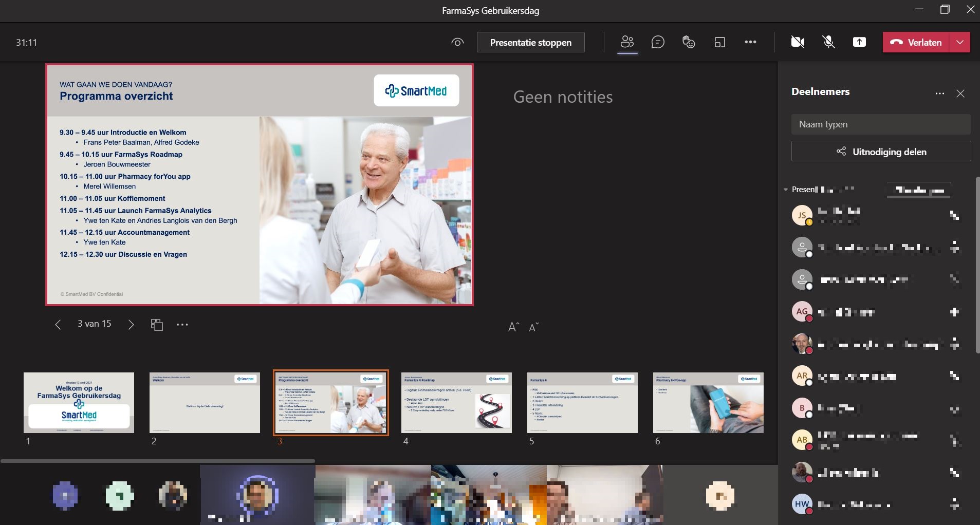Toggle the camera on

point(798,42)
